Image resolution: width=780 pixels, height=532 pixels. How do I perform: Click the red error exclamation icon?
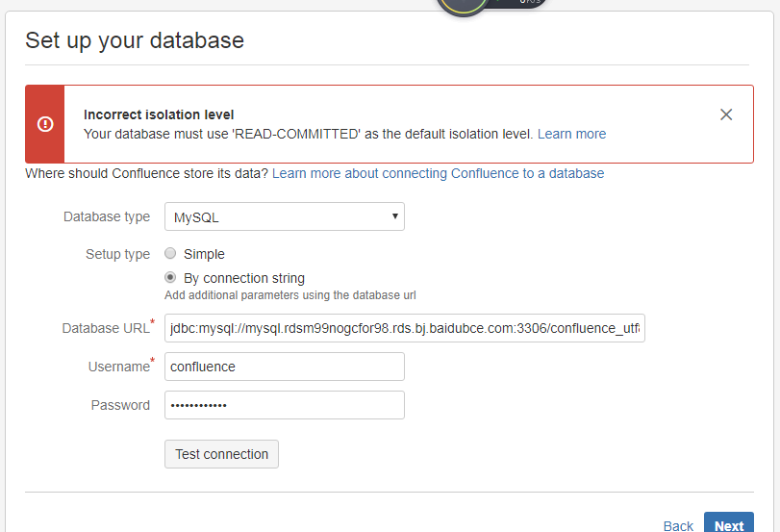[45, 124]
